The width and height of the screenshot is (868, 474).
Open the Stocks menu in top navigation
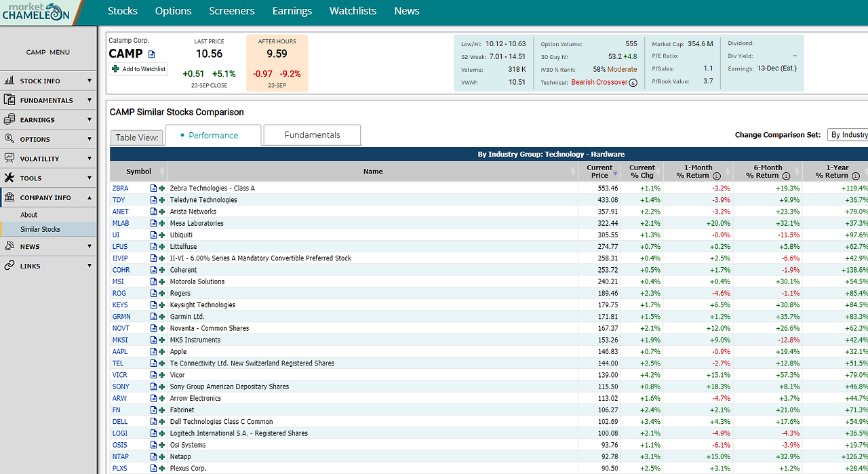(123, 11)
